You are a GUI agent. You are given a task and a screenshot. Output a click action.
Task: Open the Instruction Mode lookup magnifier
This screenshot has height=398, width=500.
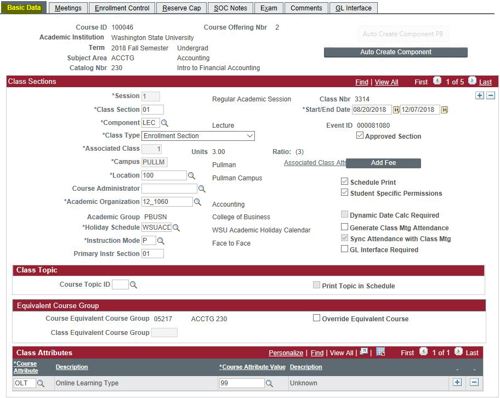(x=160, y=241)
